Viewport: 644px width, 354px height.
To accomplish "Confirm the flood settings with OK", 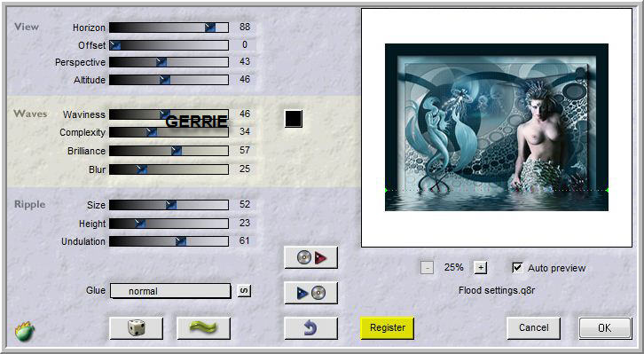I will [x=605, y=327].
